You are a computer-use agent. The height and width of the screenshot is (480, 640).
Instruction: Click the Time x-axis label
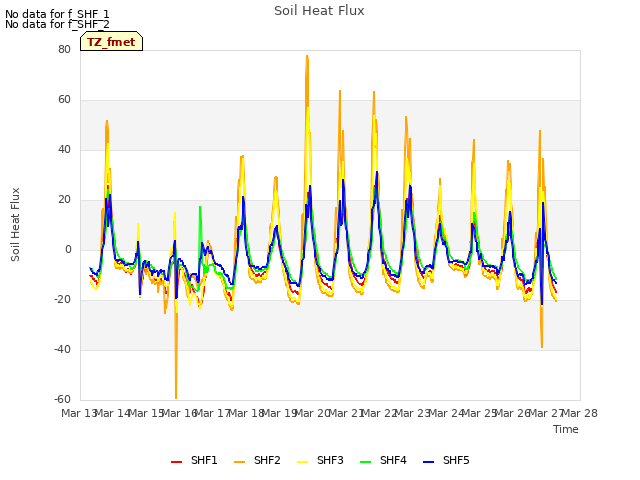click(x=566, y=429)
